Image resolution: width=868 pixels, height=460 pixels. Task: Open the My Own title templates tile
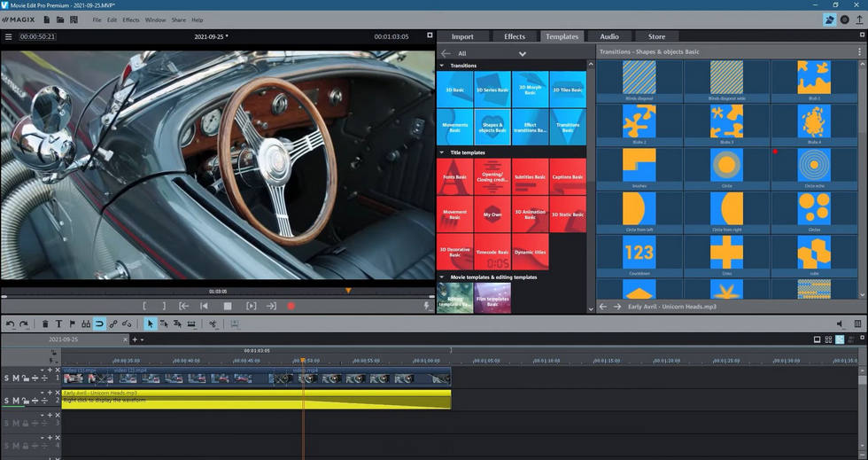pos(492,214)
